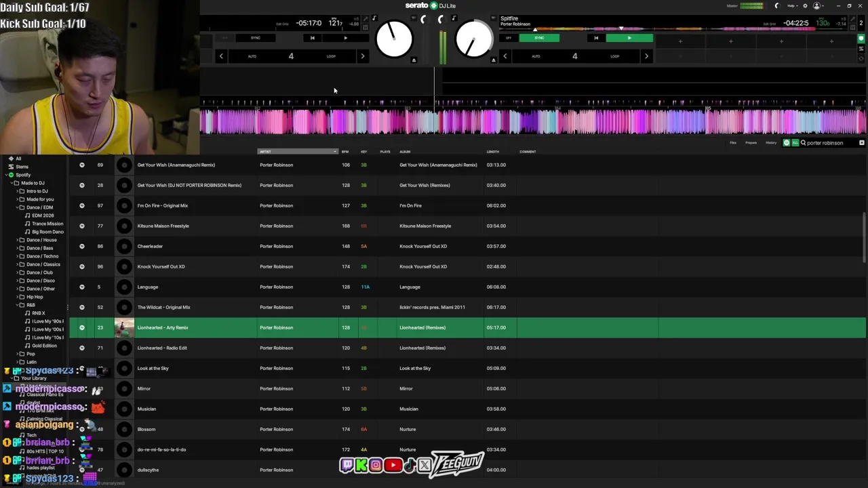This screenshot has height=488, width=868.
Task: Enable right deck green SYNC button
Action: point(539,38)
